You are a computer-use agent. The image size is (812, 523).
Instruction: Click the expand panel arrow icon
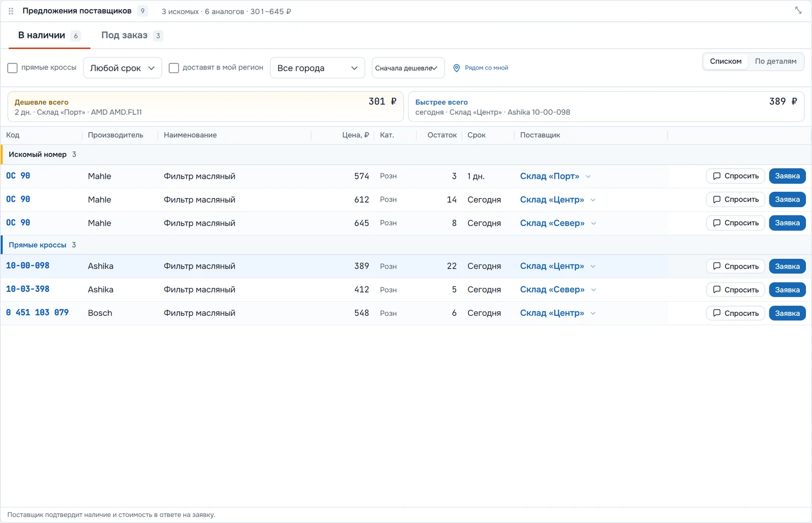coord(798,10)
